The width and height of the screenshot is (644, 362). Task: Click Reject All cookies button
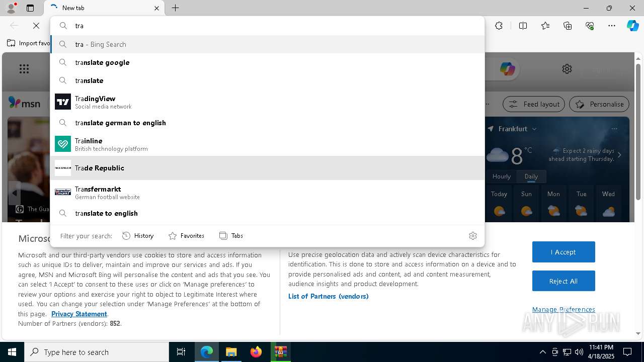pyautogui.click(x=563, y=281)
